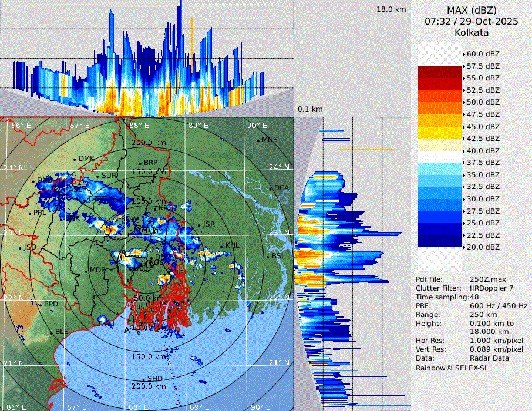This screenshot has width=532, height=411.
Task: Click the 18.0 km height label
Action: [391, 9]
